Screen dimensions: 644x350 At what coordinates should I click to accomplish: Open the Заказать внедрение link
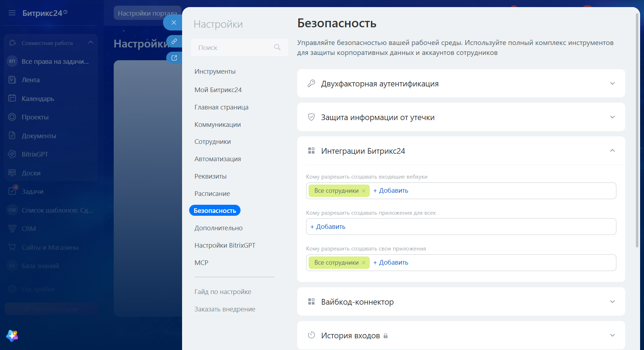pos(225,309)
